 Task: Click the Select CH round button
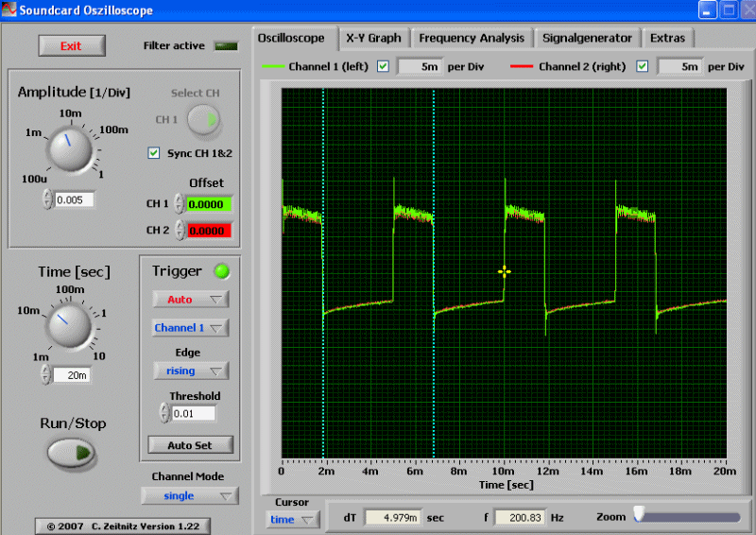pyautogui.click(x=203, y=120)
